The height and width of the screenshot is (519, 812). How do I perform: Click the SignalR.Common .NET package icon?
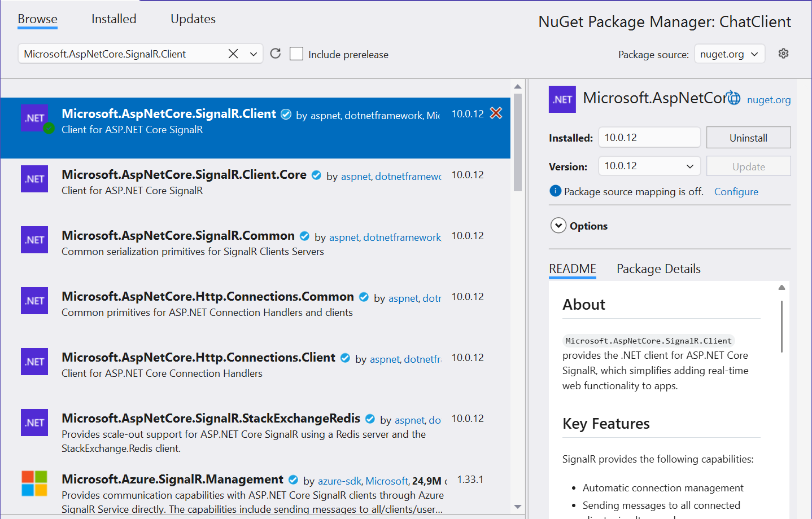pos(34,240)
